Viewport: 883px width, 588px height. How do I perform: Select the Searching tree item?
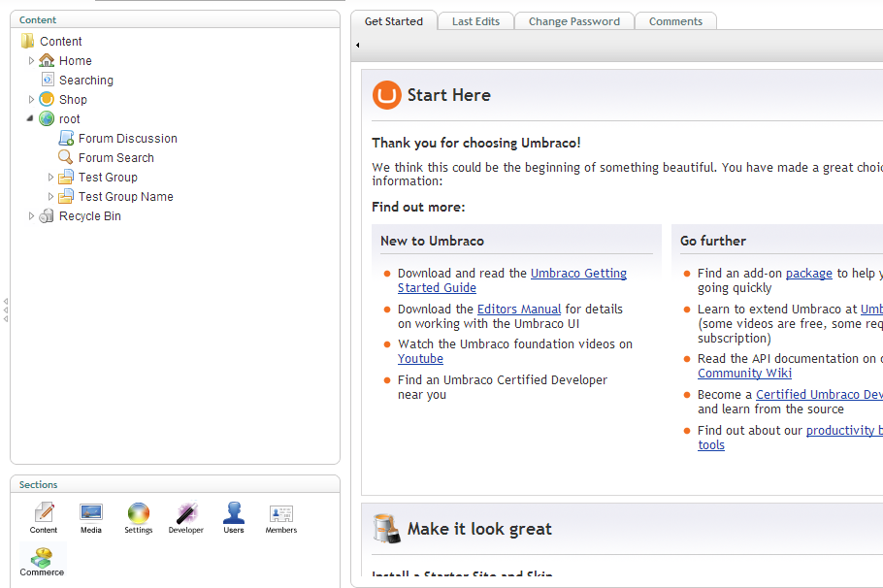[x=86, y=80]
